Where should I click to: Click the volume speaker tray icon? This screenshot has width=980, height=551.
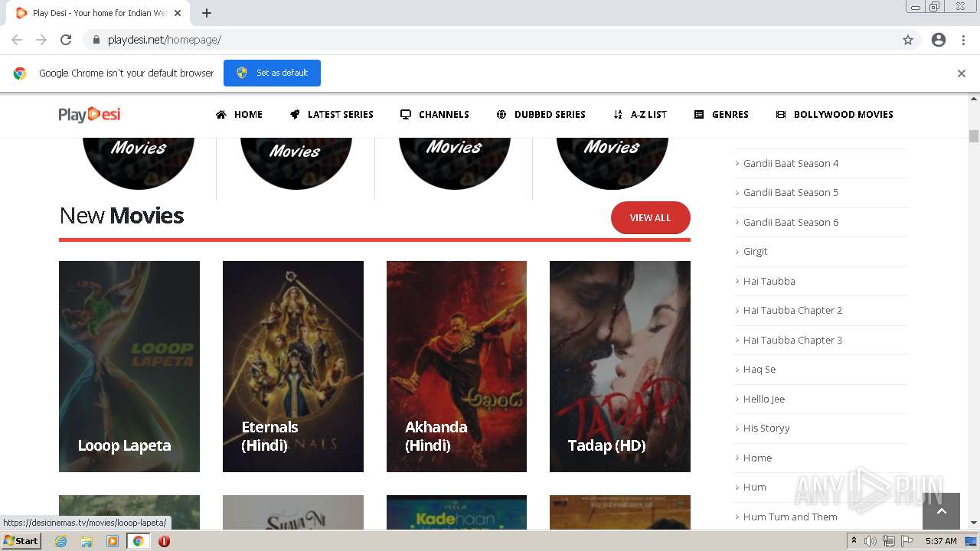(x=871, y=541)
